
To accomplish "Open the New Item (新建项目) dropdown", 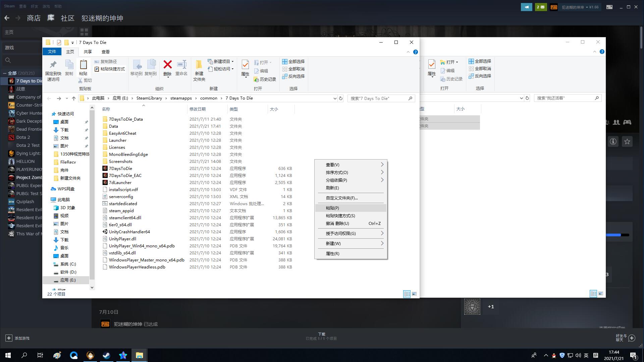I will [221, 62].
